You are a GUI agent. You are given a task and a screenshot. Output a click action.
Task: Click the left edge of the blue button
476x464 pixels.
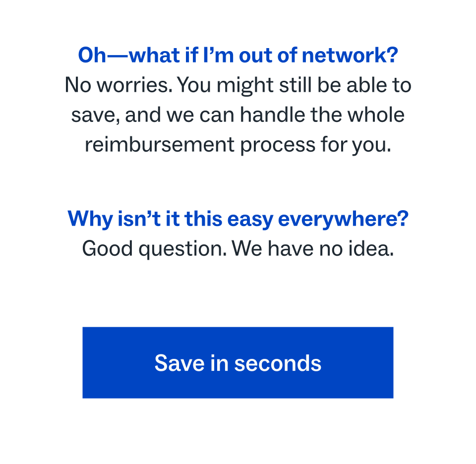89,362
